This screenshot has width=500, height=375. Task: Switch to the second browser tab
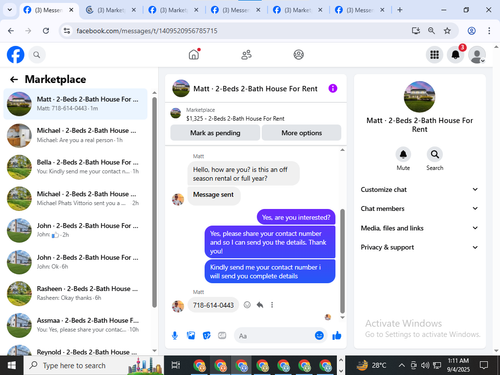[110, 10]
